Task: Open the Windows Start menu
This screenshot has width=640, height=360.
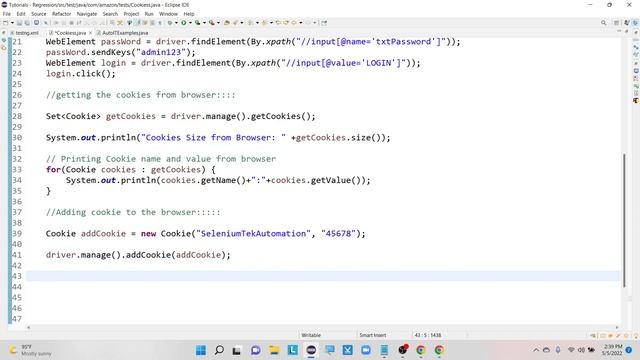Action: point(201,350)
